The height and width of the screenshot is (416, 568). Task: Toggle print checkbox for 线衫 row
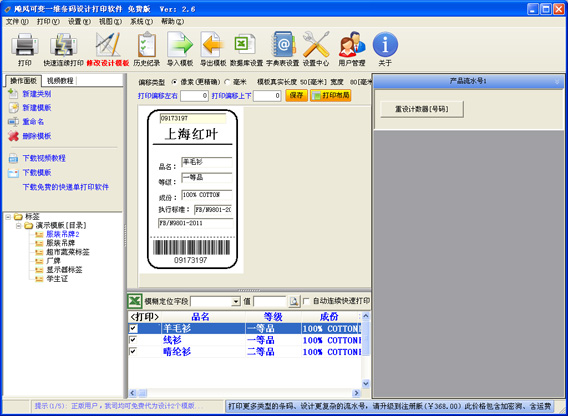(133, 340)
